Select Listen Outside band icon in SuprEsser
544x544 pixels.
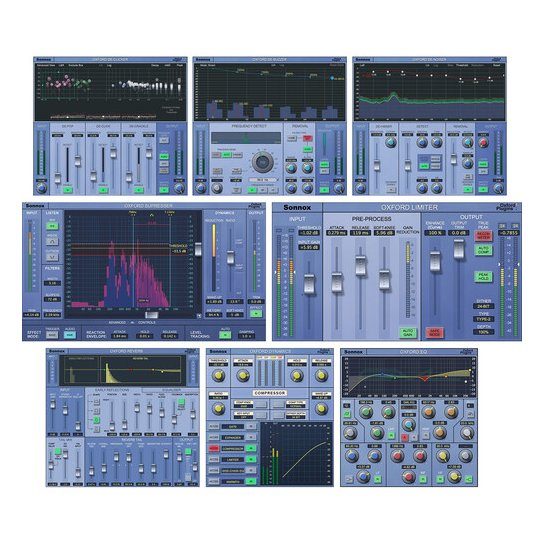[52, 257]
